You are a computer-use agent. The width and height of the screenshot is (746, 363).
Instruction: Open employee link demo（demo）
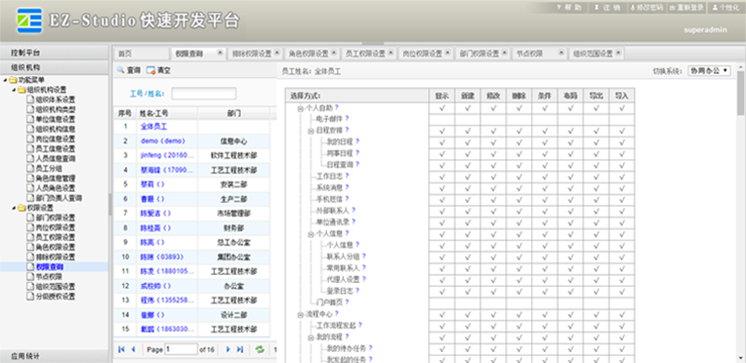point(163,141)
